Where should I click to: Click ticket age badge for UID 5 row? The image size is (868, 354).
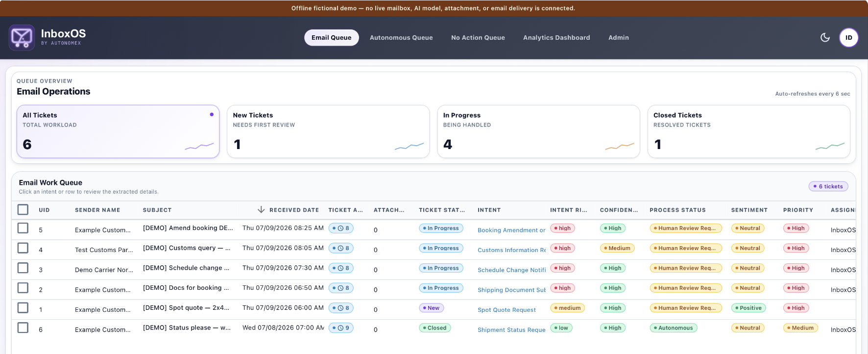341,228
